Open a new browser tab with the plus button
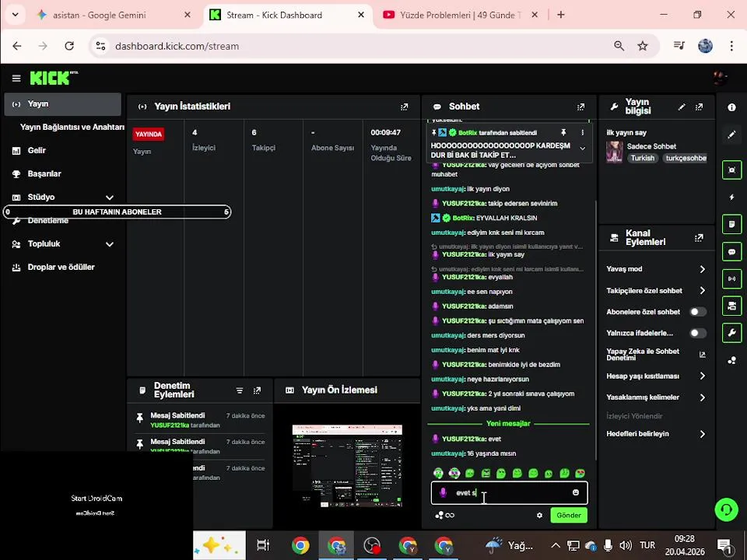Screen dimensions: 747x560 561,15
